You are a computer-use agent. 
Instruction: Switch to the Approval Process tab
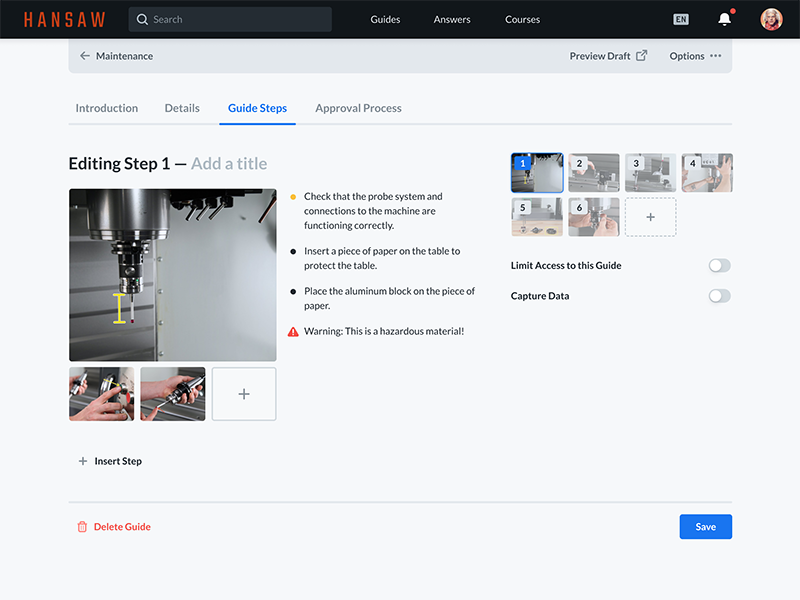[358, 108]
